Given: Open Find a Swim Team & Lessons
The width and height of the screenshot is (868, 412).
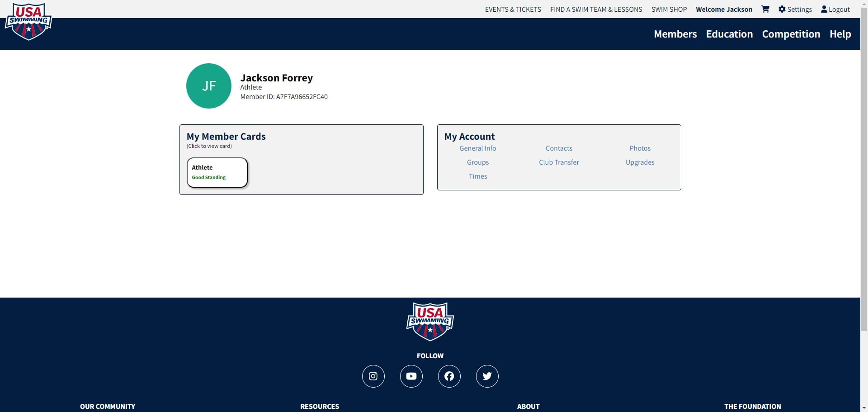Looking at the screenshot, I should click(596, 9).
